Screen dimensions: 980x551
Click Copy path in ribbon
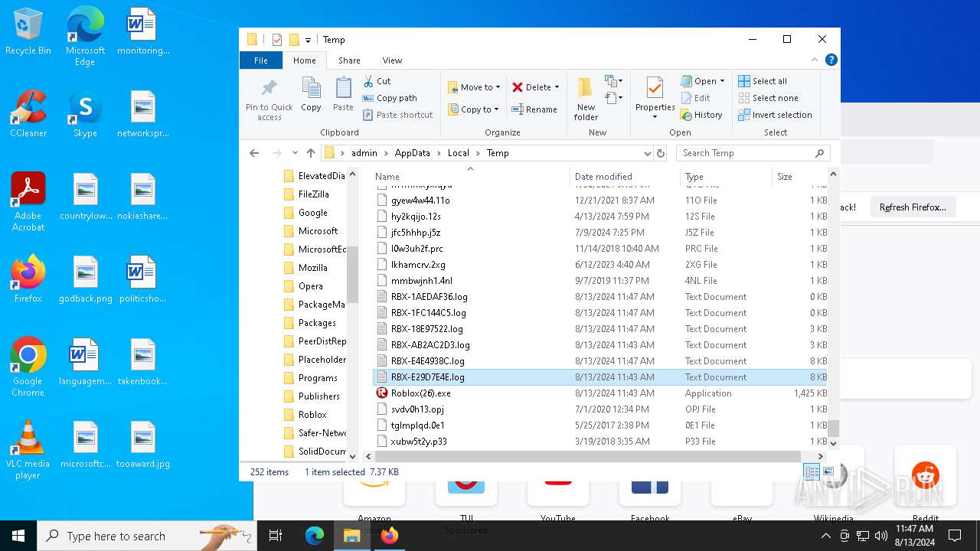coord(389,98)
